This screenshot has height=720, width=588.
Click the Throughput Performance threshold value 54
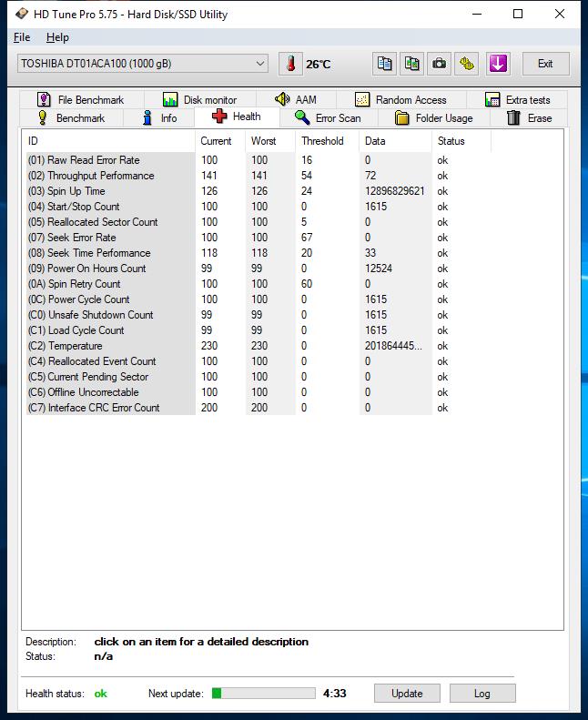point(307,176)
